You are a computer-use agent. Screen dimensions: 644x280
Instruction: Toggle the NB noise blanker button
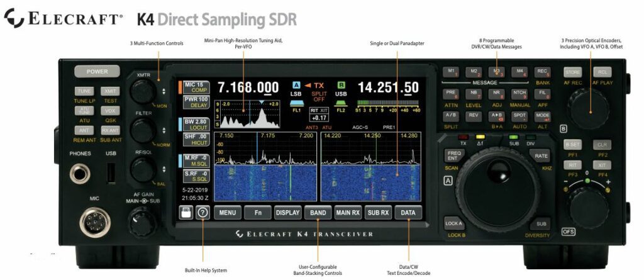click(474, 94)
